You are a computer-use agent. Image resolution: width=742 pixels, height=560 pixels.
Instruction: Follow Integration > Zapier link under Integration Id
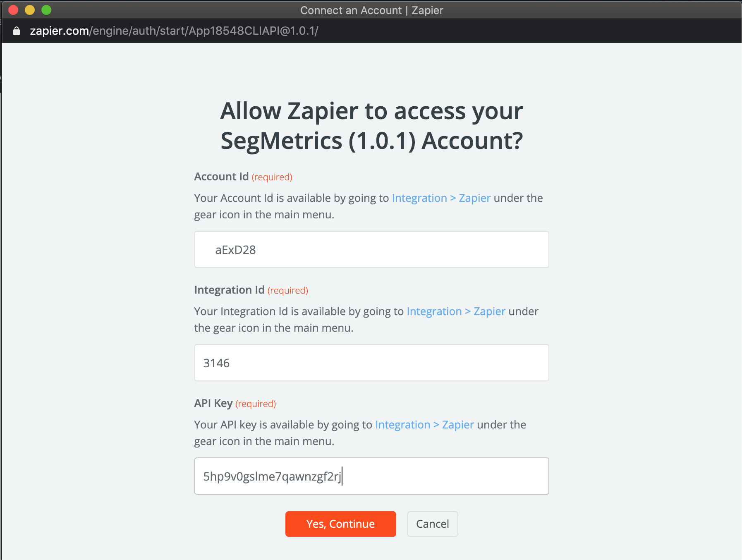click(x=456, y=311)
